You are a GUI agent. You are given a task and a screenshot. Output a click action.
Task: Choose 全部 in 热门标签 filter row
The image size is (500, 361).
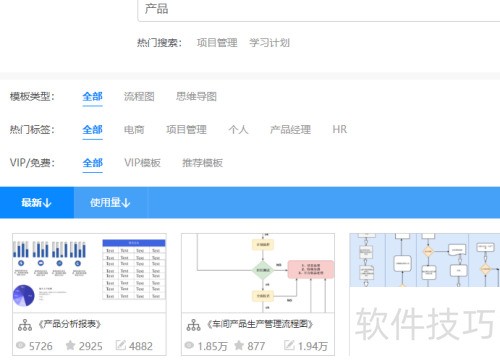point(92,129)
